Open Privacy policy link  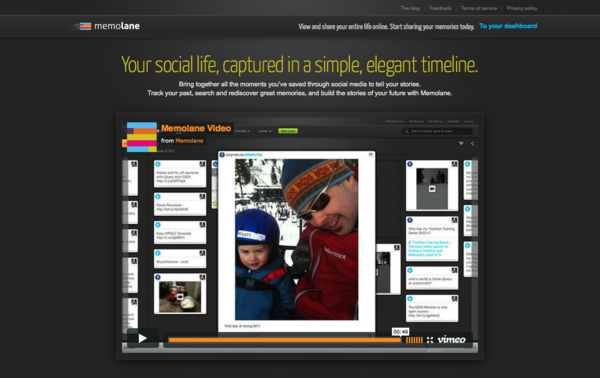point(522,8)
